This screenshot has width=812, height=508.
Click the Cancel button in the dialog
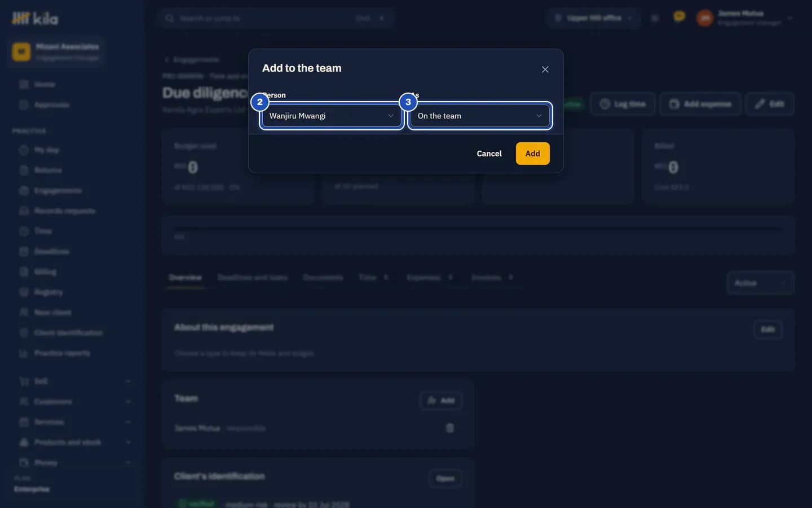pos(489,154)
